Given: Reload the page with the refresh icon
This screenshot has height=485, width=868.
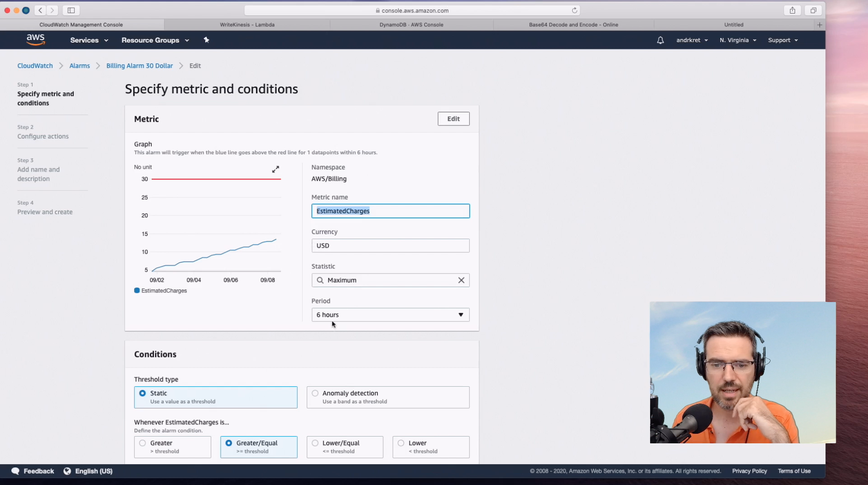Looking at the screenshot, I should [x=574, y=10].
